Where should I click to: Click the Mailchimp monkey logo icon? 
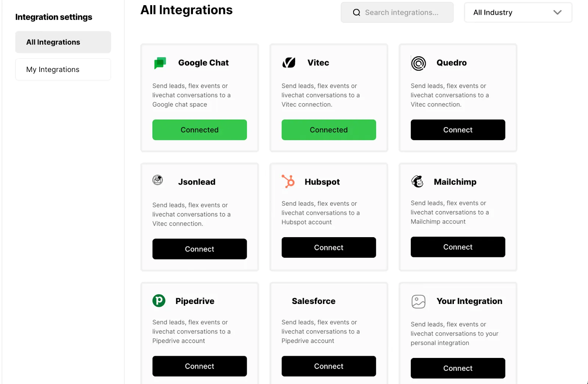pos(417,181)
